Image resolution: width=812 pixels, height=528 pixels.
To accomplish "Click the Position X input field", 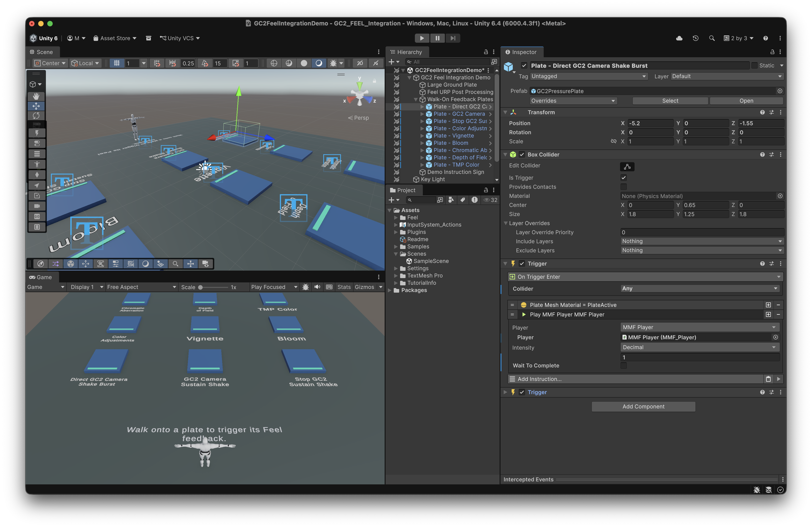I will (650, 123).
